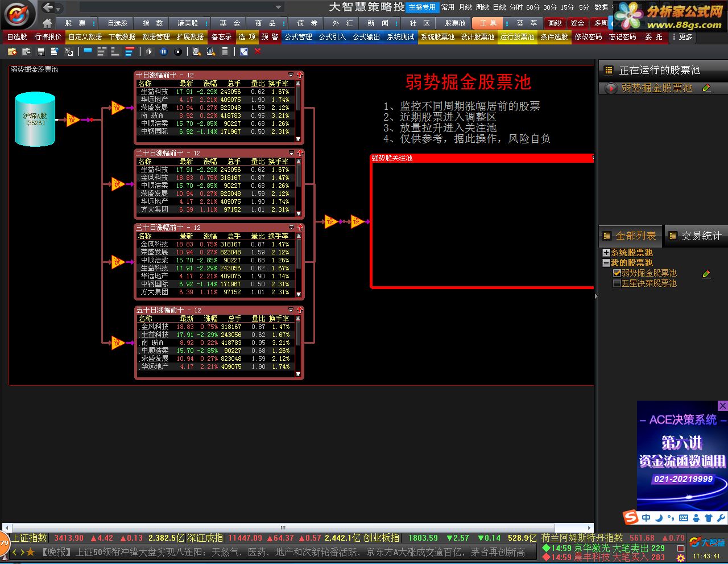728x564 pixels.
Task: Click the 主播专用 button
Action: 422,7
